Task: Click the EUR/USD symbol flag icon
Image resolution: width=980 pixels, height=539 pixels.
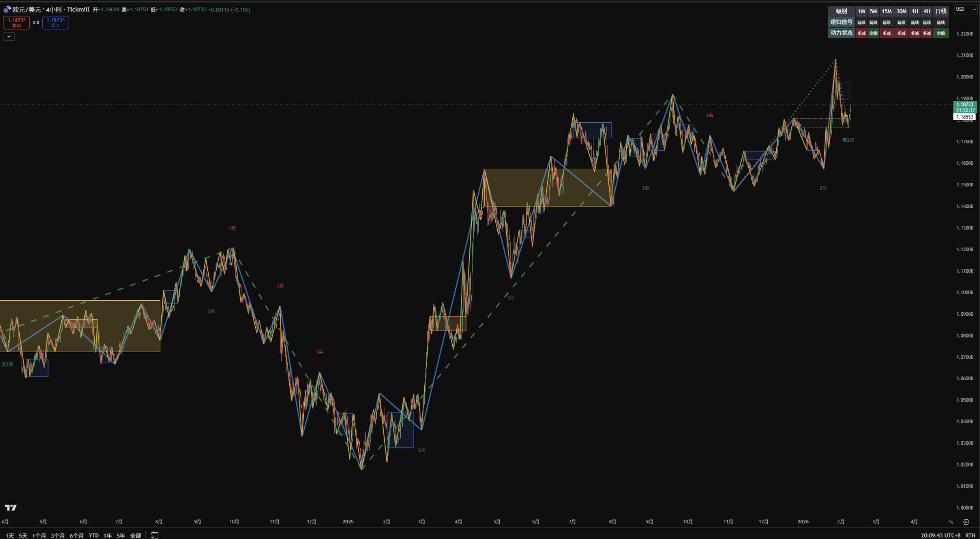Action: point(7,9)
